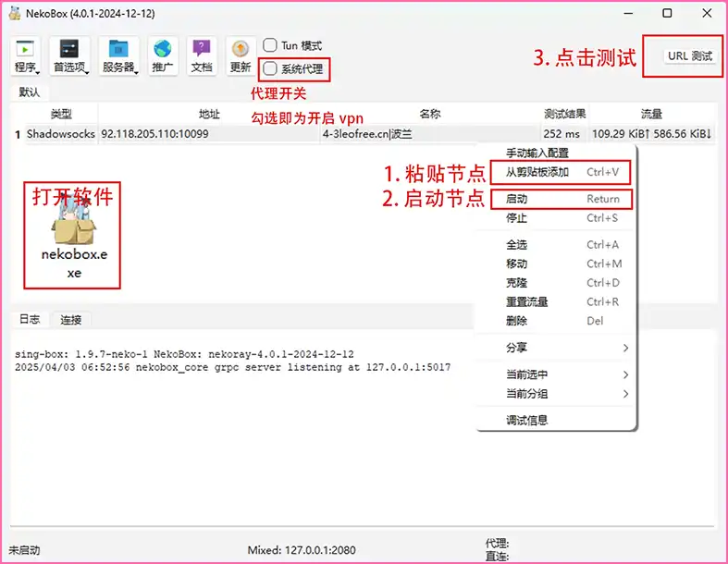Image resolution: width=728 pixels, height=564 pixels.
Task: Switch to the 日志 log tab
Action: 30,319
